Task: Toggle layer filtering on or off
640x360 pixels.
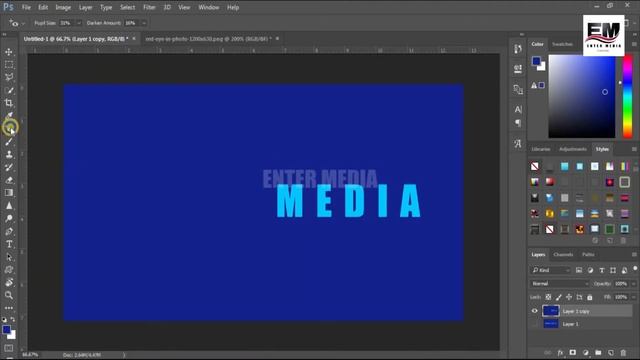Action: pos(635,269)
